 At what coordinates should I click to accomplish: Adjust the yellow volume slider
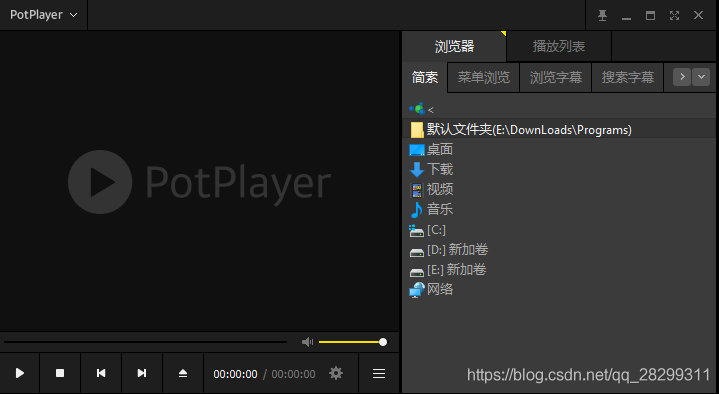click(x=353, y=342)
